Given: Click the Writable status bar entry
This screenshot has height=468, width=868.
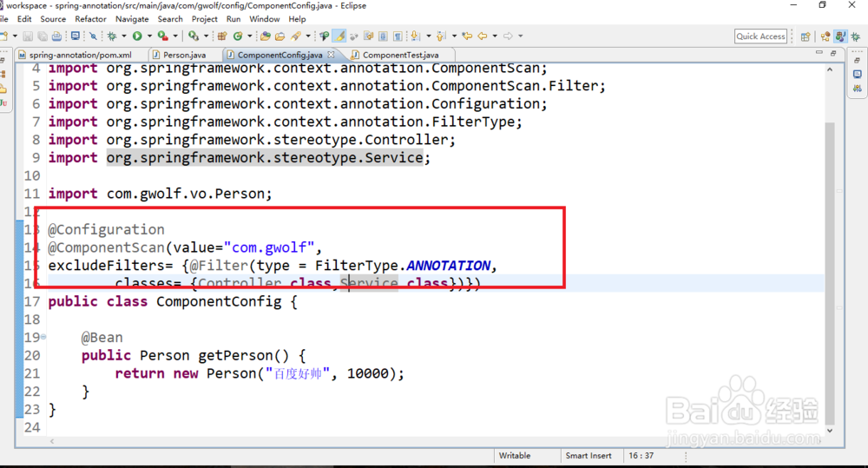Looking at the screenshot, I should pyautogui.click(x=515, y=455).
